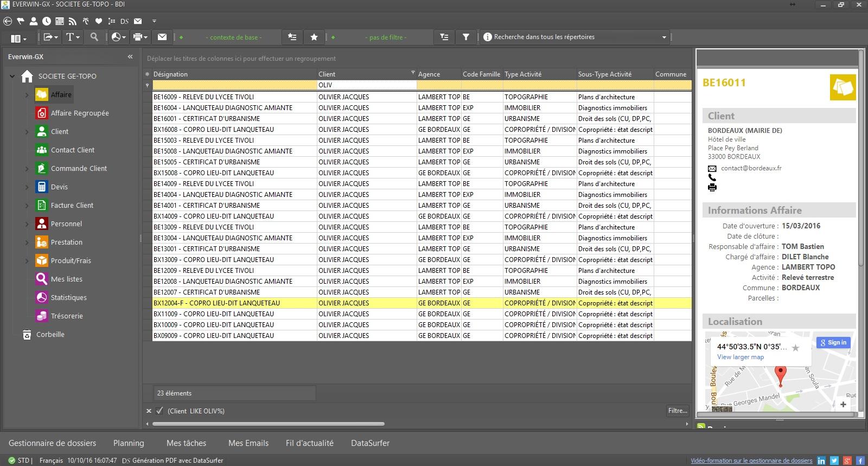
Task: Star the map location in Localisation
Action: 795,348
